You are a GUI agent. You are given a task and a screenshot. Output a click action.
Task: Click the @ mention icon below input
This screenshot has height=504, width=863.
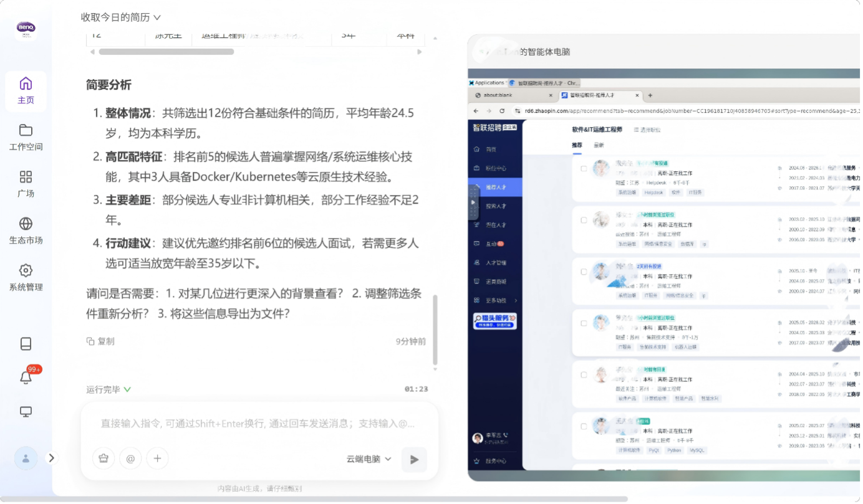tap(130, 459)
